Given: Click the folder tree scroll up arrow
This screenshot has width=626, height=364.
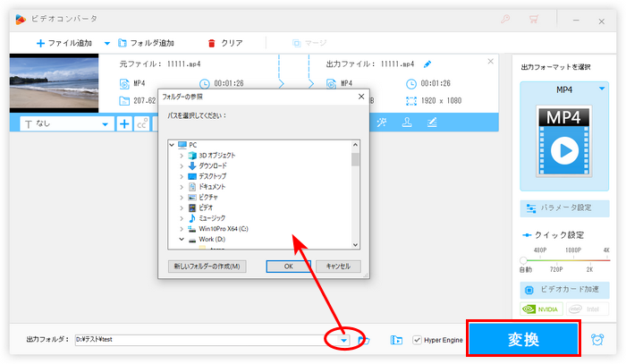Looking at the screenshot, I should point(355,145).
